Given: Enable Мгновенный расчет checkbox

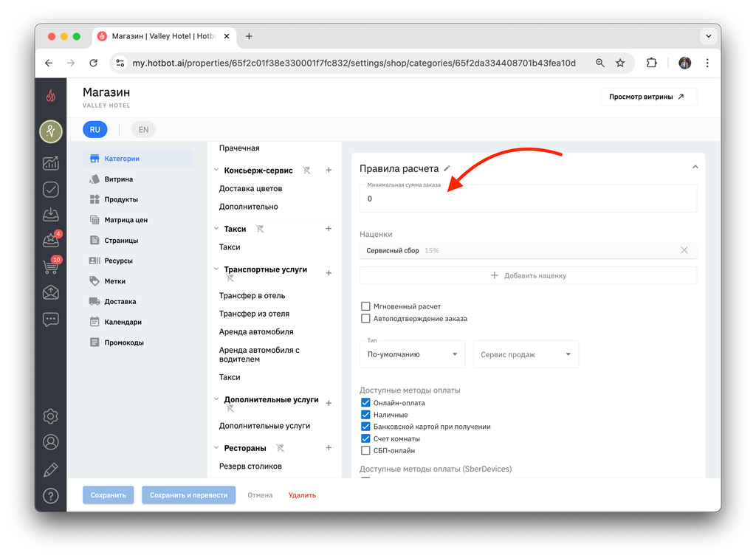Looking at the screenshot, I should click(365, 306).
